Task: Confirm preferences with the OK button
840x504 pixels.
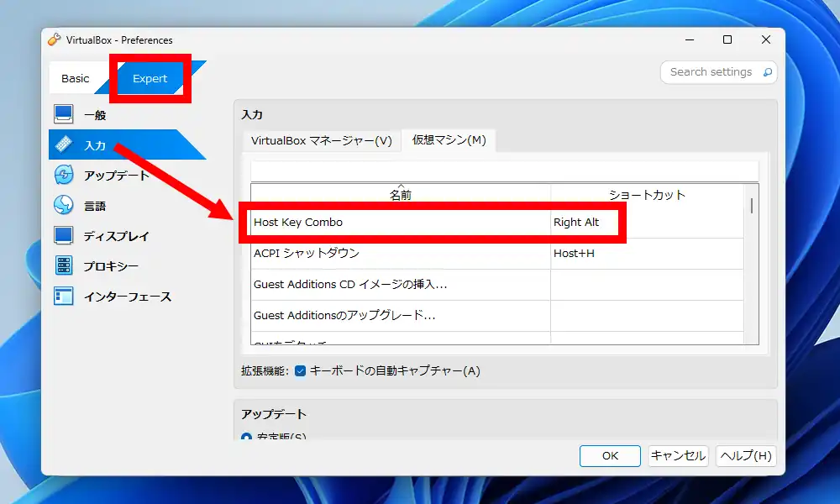Action: [x=610, y=456]
